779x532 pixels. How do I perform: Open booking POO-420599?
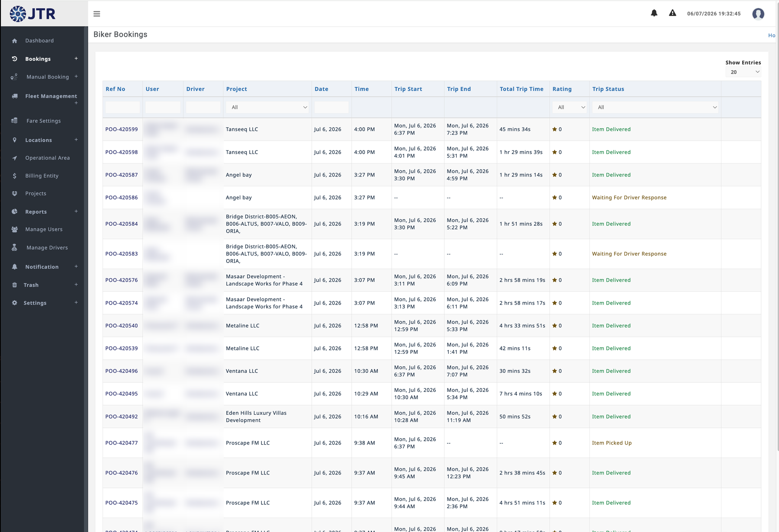(x=122, y=129)
